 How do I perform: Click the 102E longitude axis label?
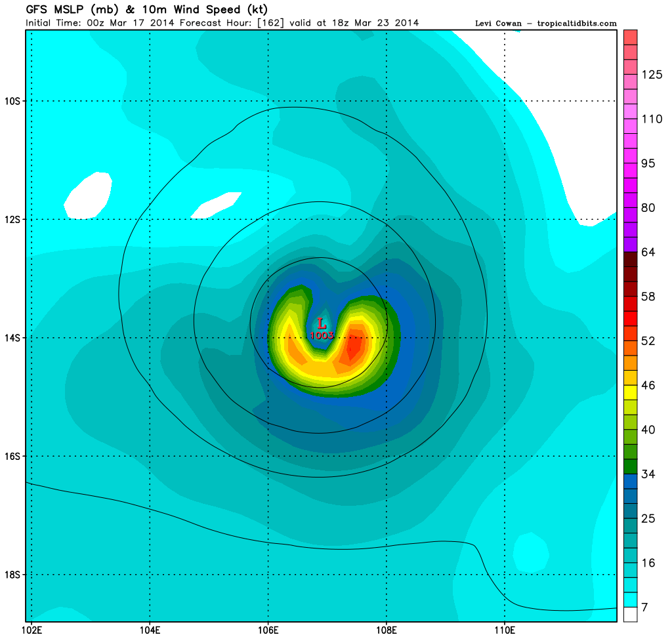click(32, 631)
